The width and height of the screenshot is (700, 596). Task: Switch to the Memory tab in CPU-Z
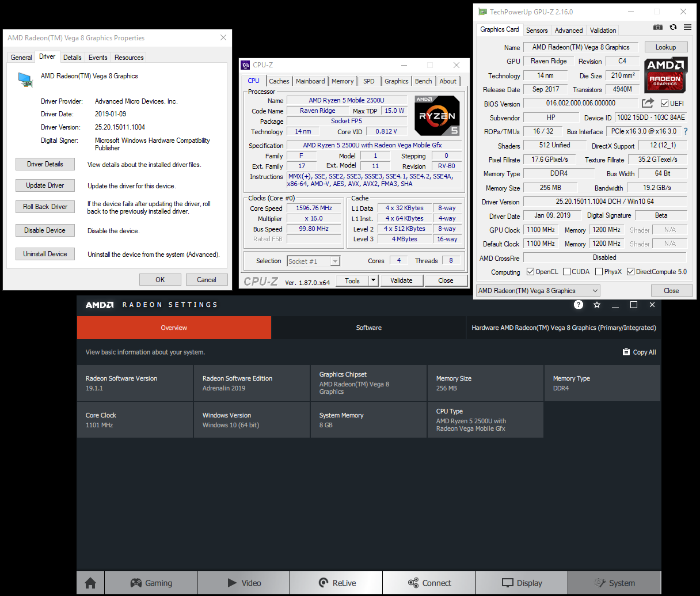[x=343, y=81]
